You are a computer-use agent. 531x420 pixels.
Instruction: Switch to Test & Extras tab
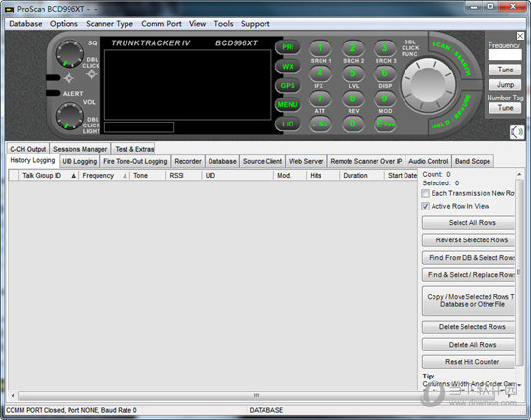pyautogui.click(x=134, y=149)
